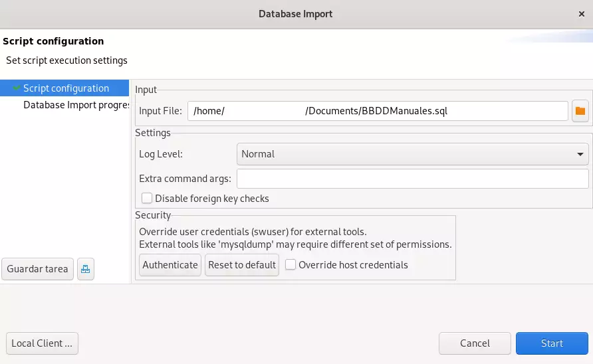Click Reset to default button
The width and height of the screenshot is (593, 364).
click(x=242, y=265)
